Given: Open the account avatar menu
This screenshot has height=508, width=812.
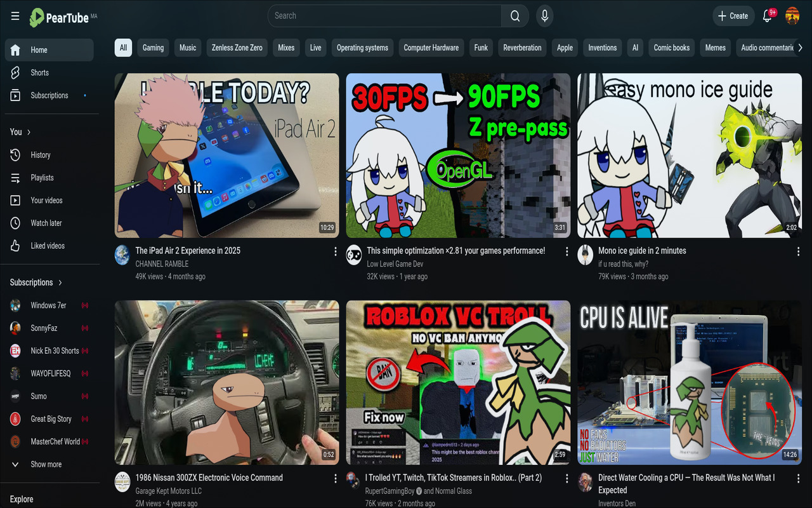Looking at the screenshot, I should 792,16.
